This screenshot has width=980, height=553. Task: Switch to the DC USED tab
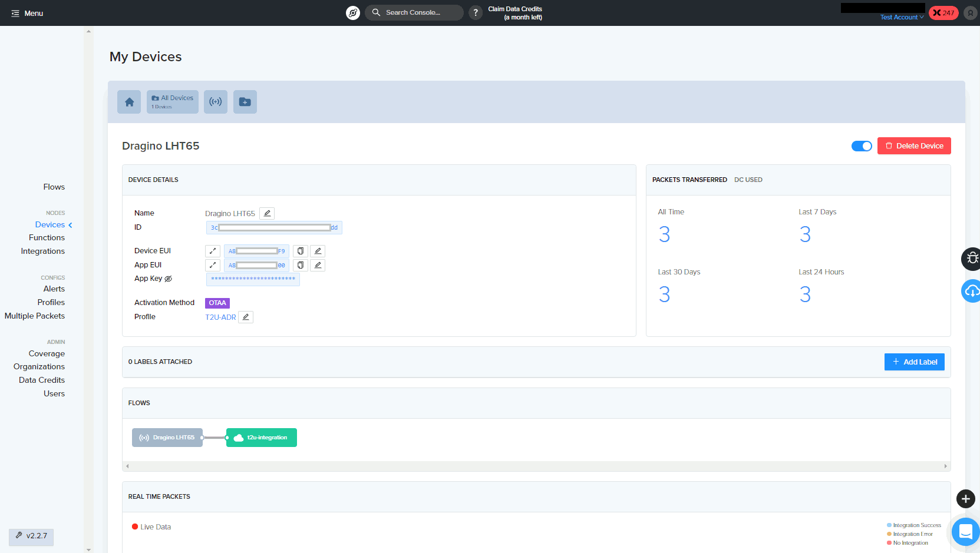tap(748, 180)
